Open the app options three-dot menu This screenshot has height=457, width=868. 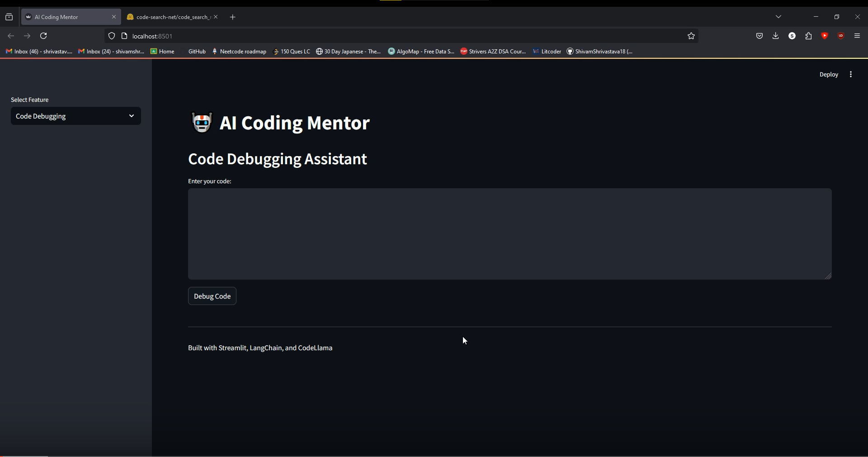coord(851,74)
